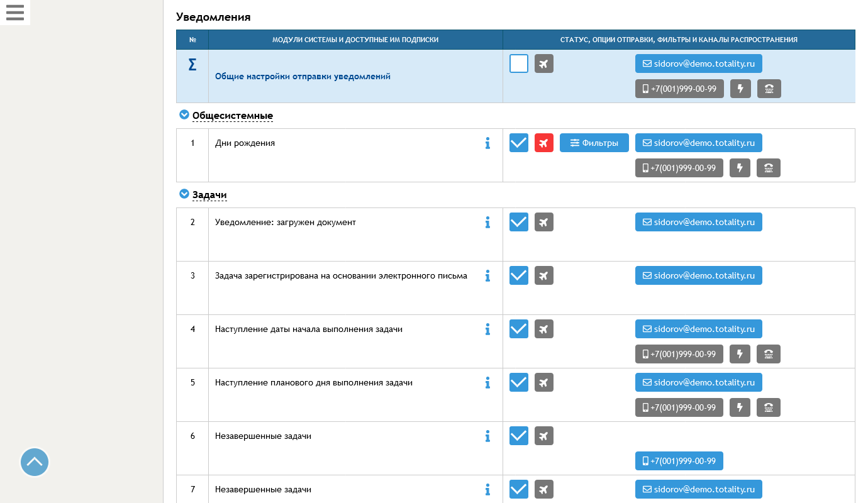The image size is (868, 503).
Task: Open Фильтры for Дни рождения
Action: pyautogui.click(x=594, y=143)
